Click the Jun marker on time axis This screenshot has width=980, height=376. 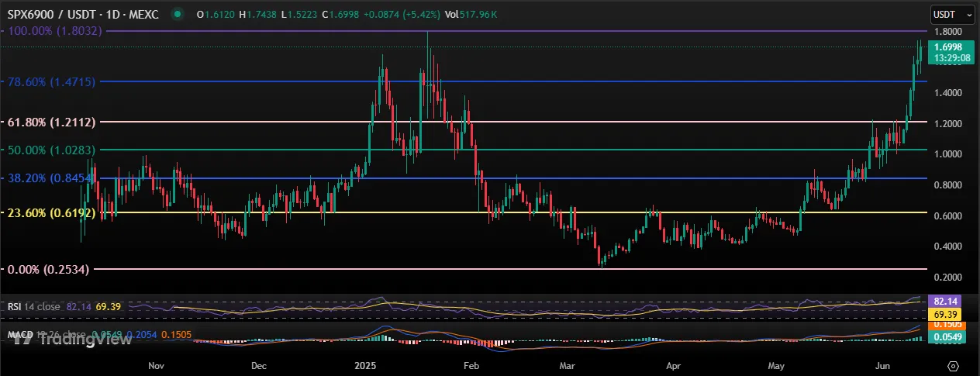pos(880,364)
